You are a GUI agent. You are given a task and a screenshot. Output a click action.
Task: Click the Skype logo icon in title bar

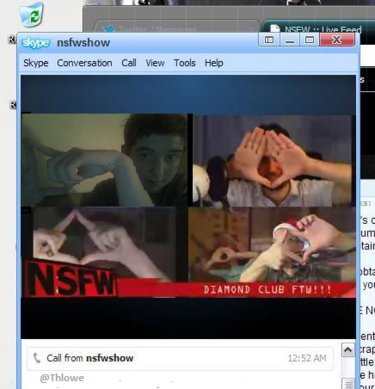(35, 43)
